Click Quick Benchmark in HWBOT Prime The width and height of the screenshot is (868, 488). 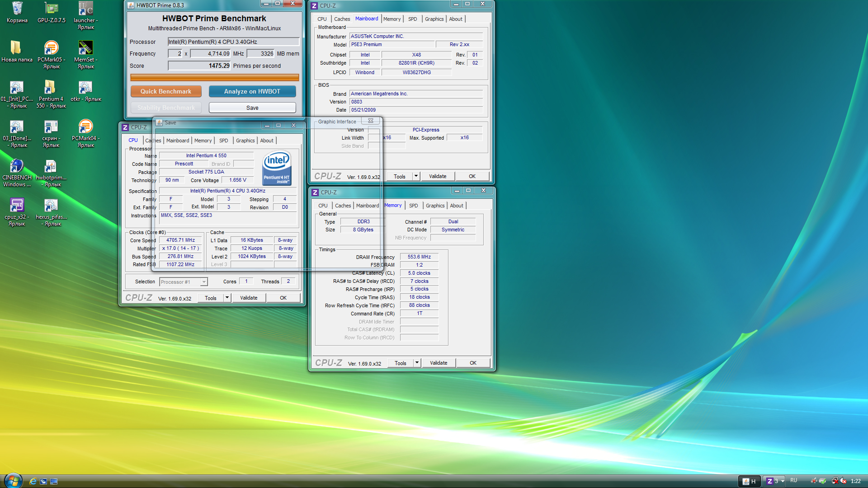click(x=166, y=91)
